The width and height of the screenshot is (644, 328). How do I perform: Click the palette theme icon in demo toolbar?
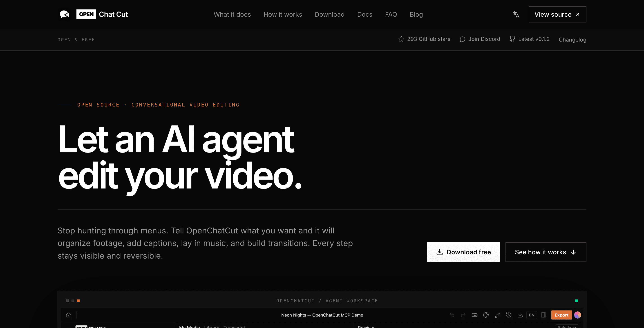pyautogui.click(x=486, y=315)
